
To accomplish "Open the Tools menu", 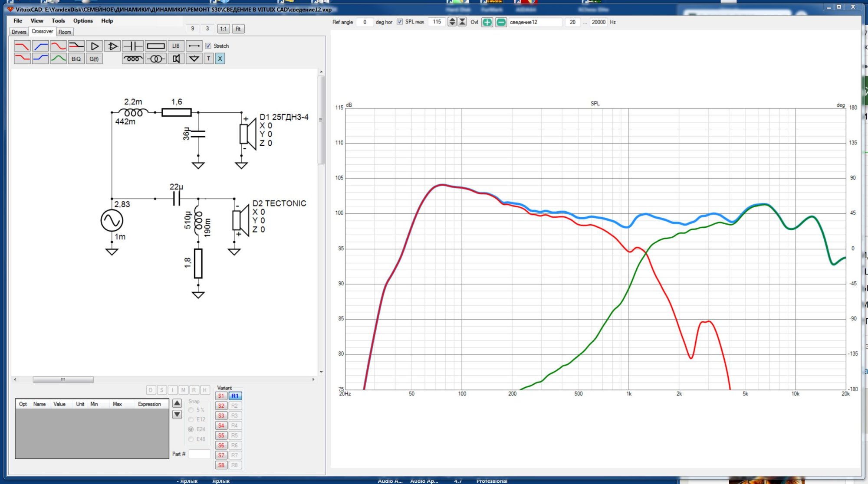I will pos(58,21).
